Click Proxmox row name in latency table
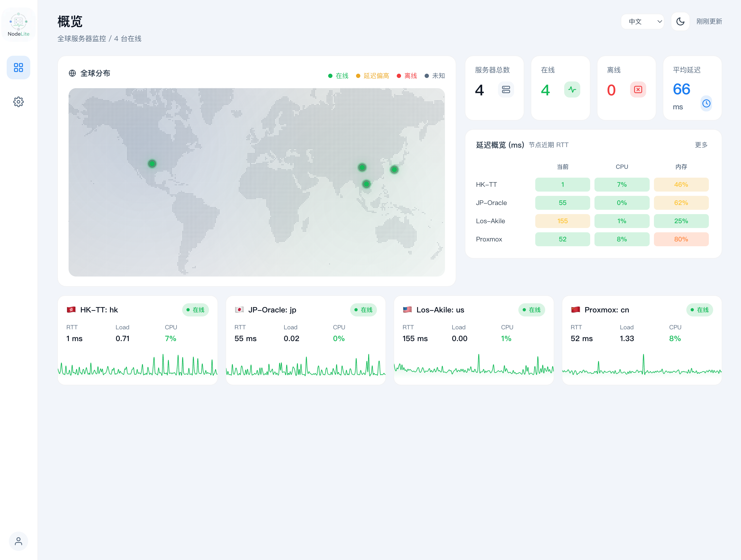The width and height of the screenshot is (741, 560). coord(489,239)
